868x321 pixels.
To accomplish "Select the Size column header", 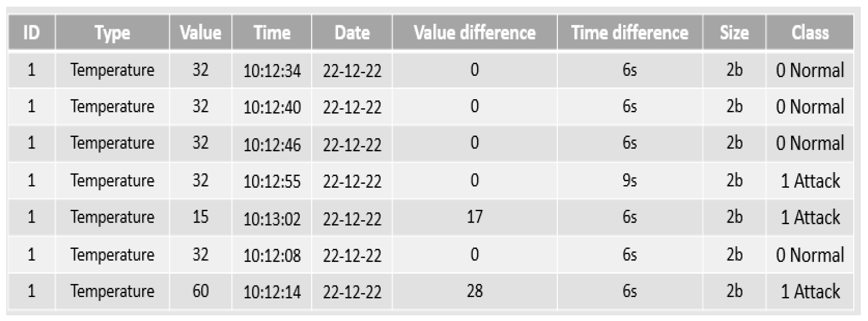I will 734,33.
